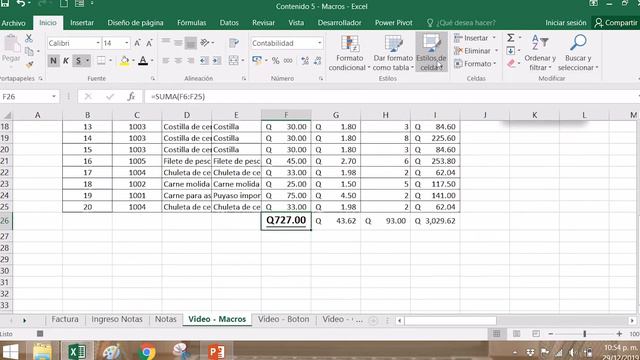Switch to the Insertar tab
Screen dimensions: 640x360
pyautogui.click(x=82, y=23)
